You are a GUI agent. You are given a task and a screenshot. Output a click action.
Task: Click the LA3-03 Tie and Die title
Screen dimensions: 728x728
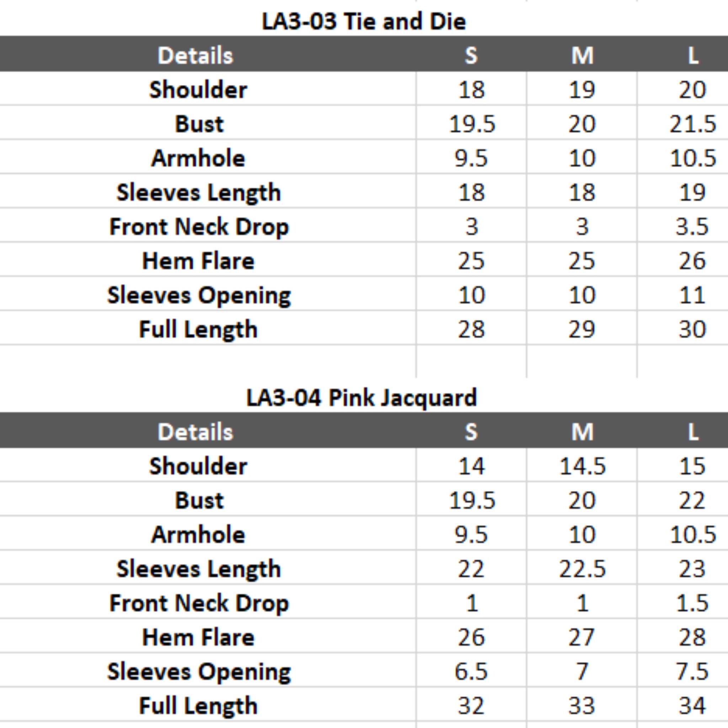364,21
